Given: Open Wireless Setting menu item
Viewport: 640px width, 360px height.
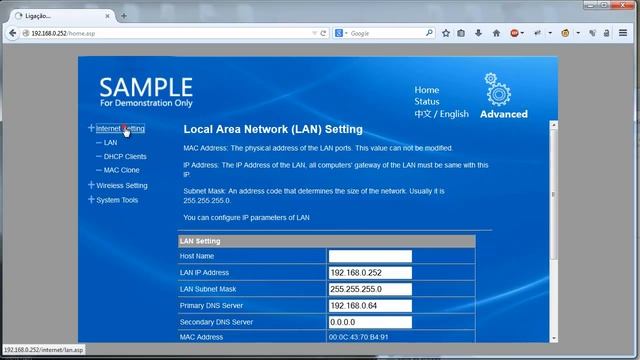Looking at the screenshot, I should (x=122, y=185).
